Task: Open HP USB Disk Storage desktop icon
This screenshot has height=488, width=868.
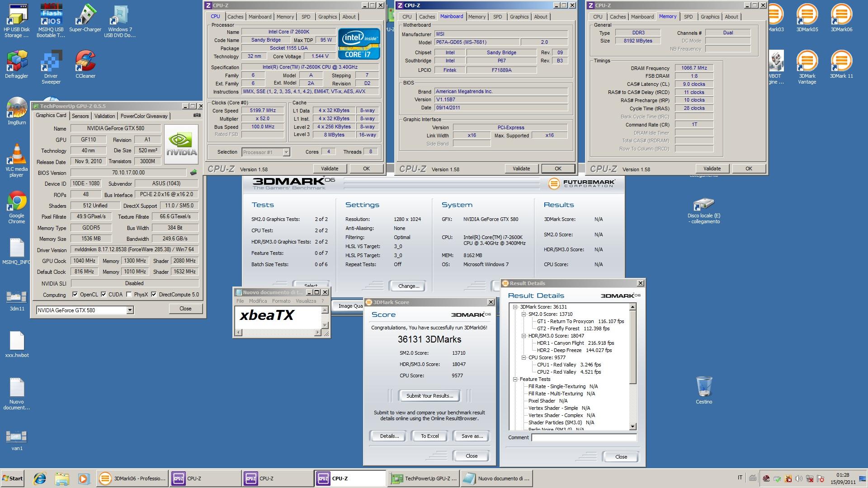Action: pos(16,20)
